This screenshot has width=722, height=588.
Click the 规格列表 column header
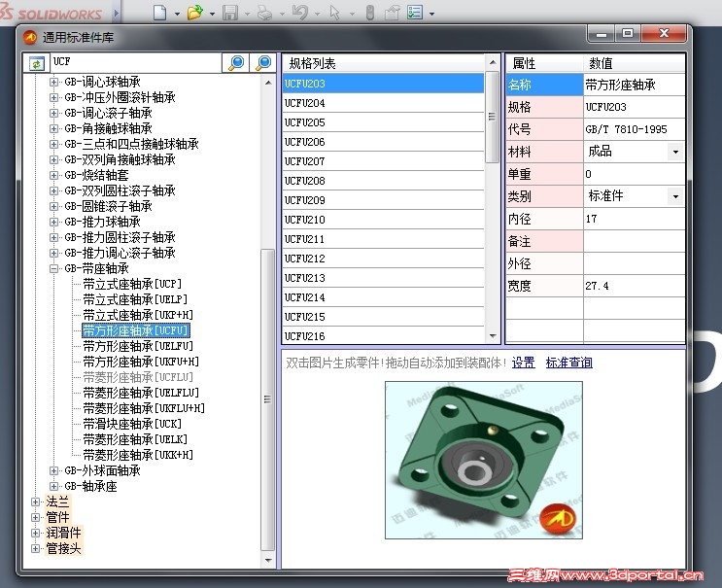(x=383, y=63)
